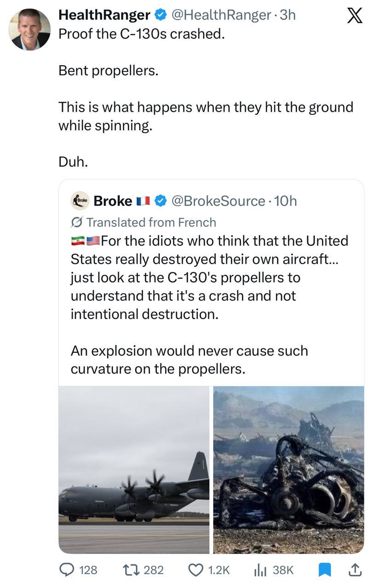Click Broke verified checkmark badge
Screen dimensions: 373x588
(x=160, y=201)
